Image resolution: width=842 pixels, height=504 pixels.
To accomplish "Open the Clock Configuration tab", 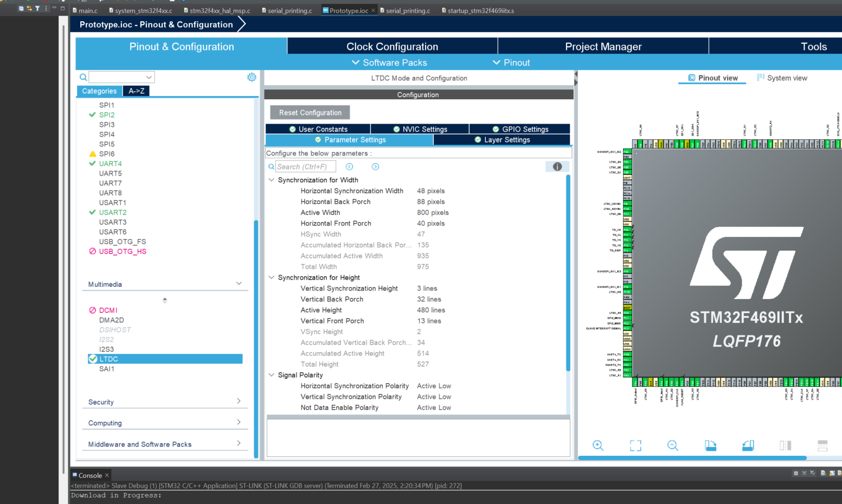I will (392, 47).
